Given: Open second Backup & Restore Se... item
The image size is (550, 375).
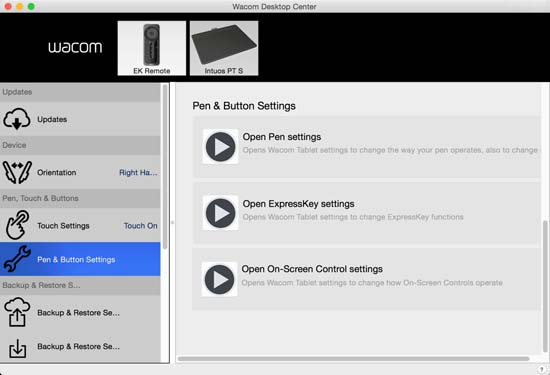Looking at the screenshot, I should click(80, 347).
